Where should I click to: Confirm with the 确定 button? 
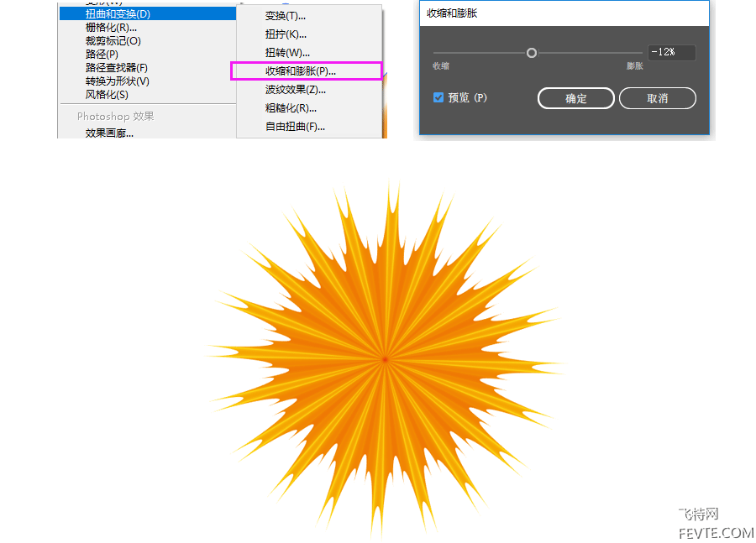tap(575, 98)
